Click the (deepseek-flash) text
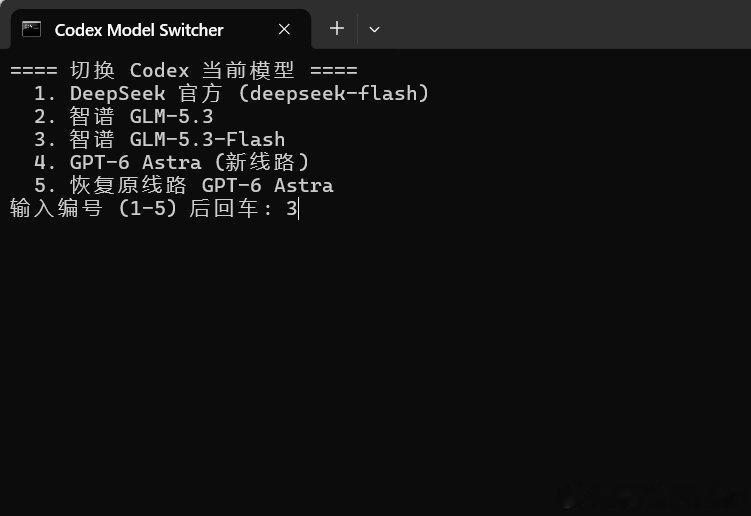The height and width of the screenshot is (516, 751). point(334,93)
